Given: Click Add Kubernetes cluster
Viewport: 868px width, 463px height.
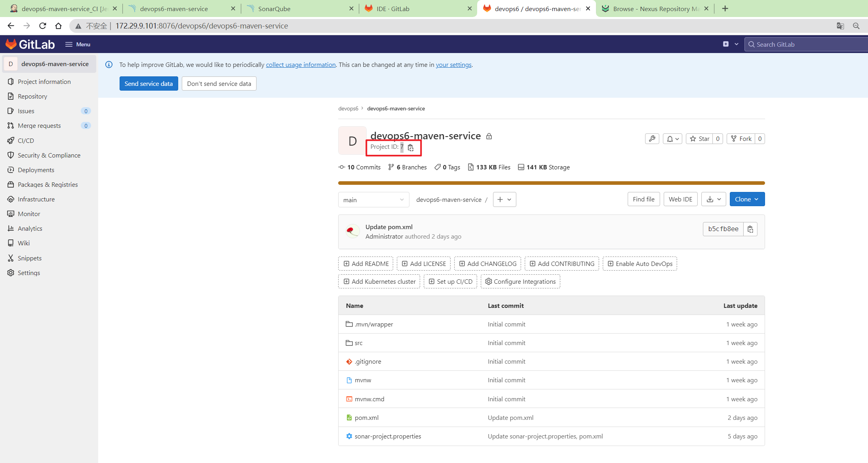Looking at the screenshot, I should (379, 281).
